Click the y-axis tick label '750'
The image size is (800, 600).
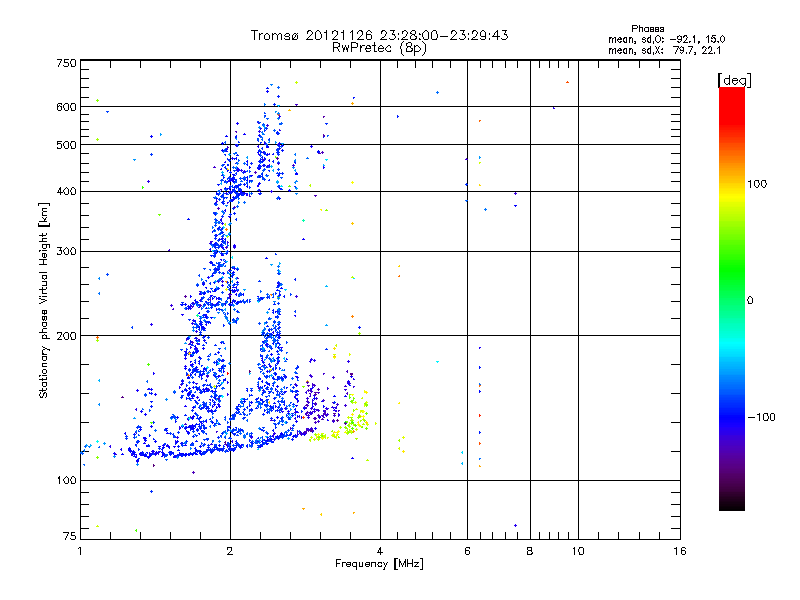(x=66, y=63)
